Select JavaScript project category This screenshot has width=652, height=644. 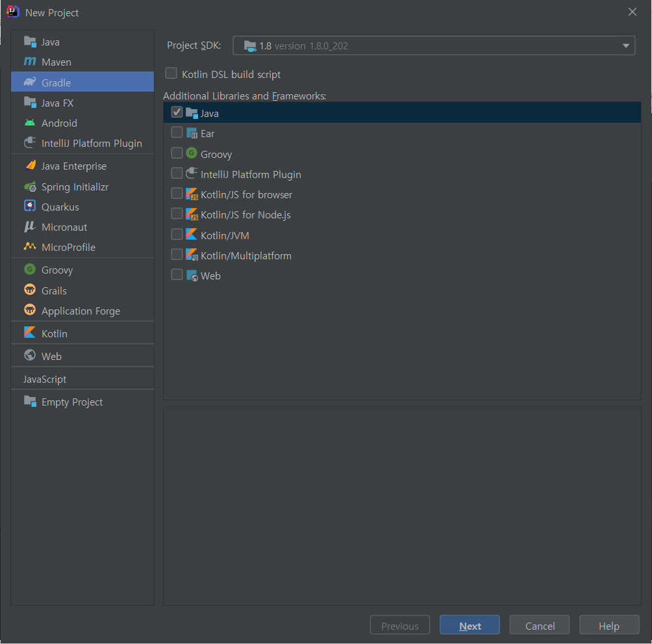[45, 380]
